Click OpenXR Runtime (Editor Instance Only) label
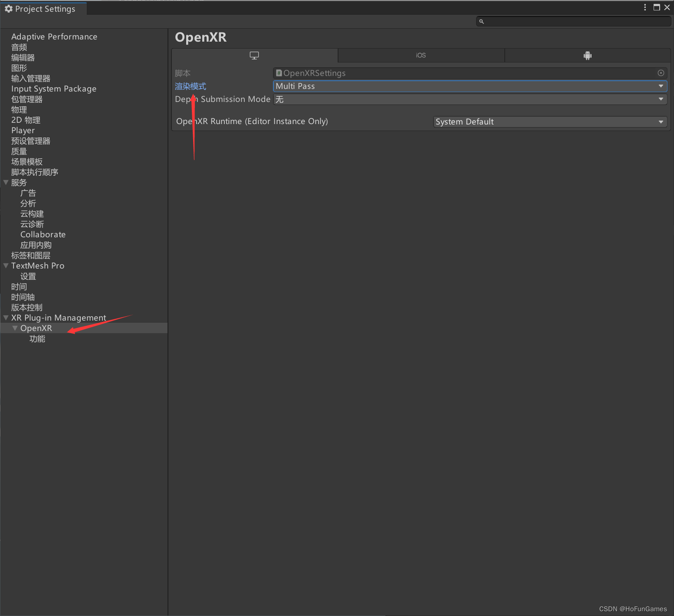Image resolution: width=674 pixels, height=616 pixels. click(252, 121)
